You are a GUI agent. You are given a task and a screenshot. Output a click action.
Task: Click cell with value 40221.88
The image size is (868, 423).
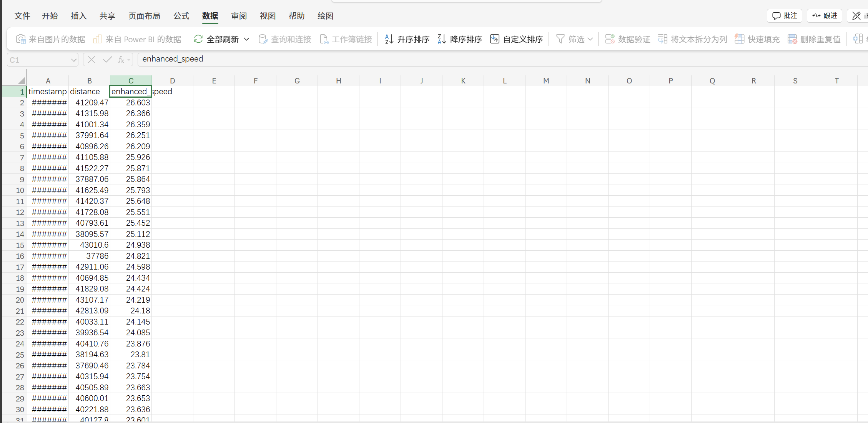pyautogui.click(x=90, y=410)
